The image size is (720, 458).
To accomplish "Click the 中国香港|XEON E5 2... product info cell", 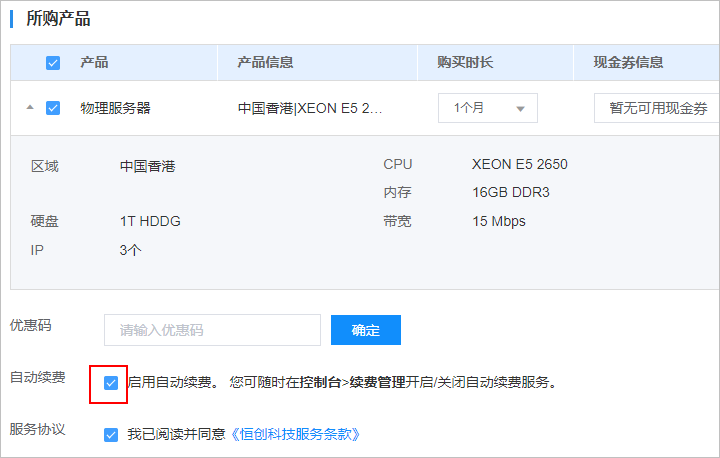I will pos(310,108).
